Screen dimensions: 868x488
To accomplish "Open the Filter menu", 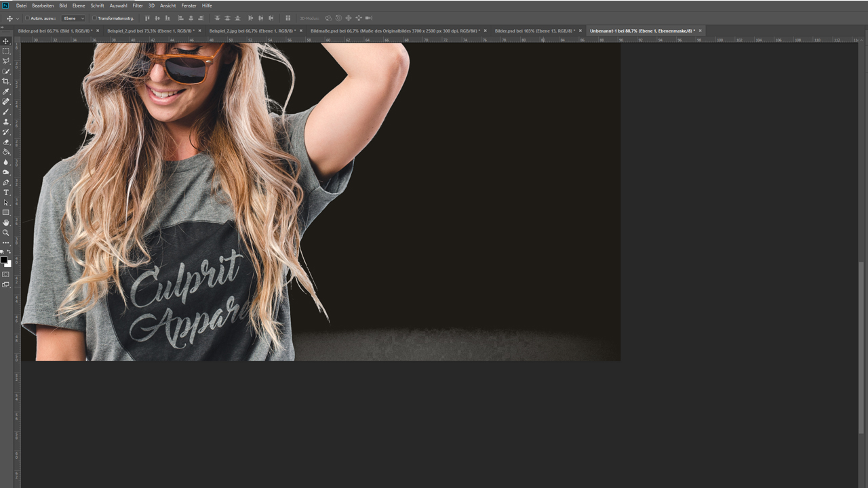I will point(138,5).
